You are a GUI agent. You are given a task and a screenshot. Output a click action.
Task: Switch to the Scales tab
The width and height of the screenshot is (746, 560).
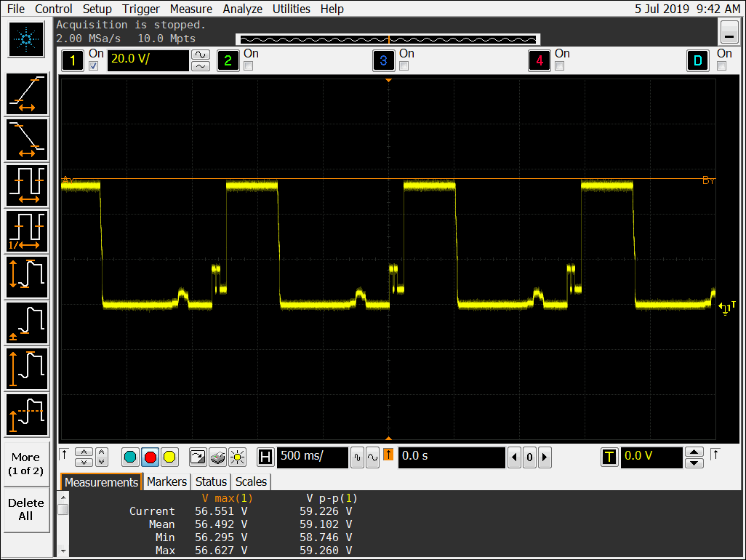point(251,482)
